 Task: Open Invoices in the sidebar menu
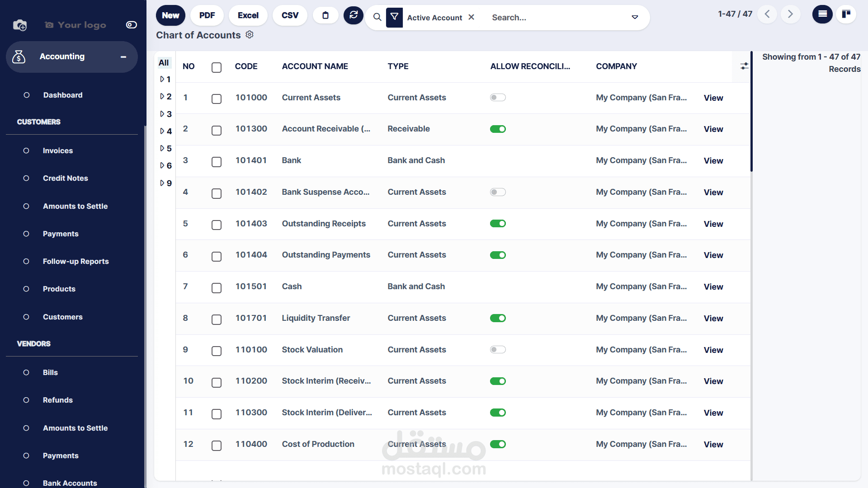coord(58,150)
